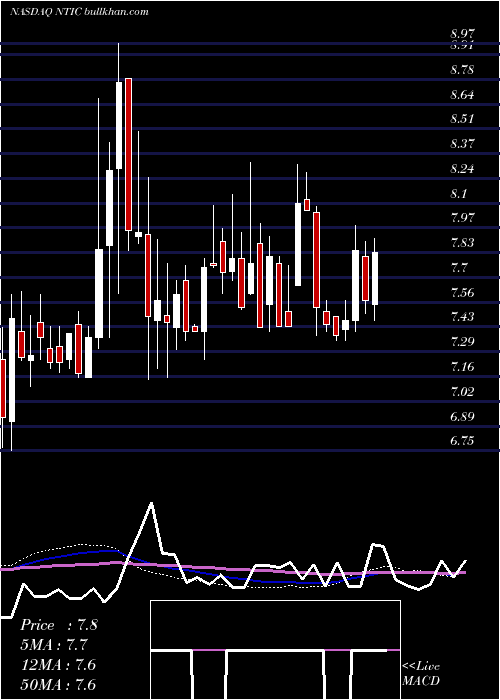The height and width of the screenshot is (700, 500).
Task: Click the 6.75 price axis label
Action: point(462,441)
